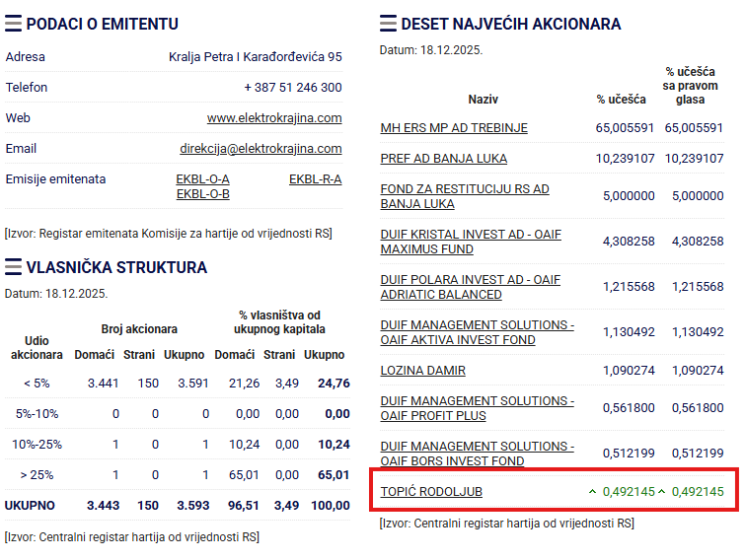Screen dimensions: 745x560
Task: Click the Naziv column header
Action: [484, 100]
